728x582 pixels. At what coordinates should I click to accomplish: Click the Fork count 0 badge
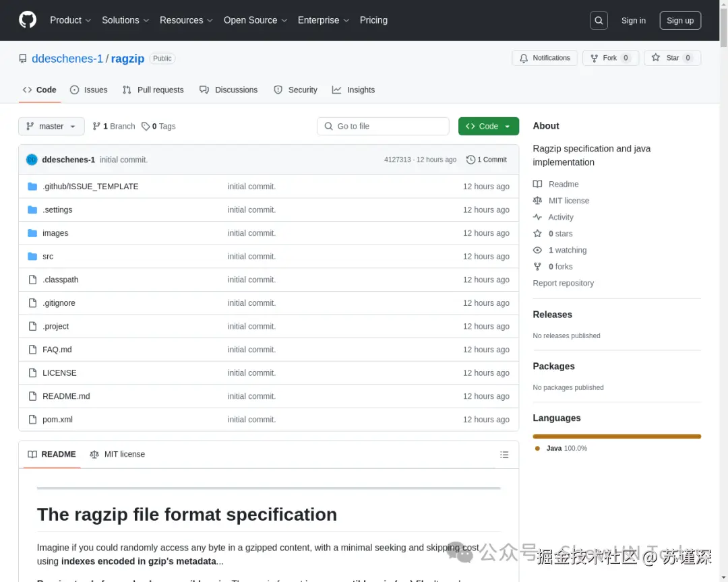pos(626,58)
